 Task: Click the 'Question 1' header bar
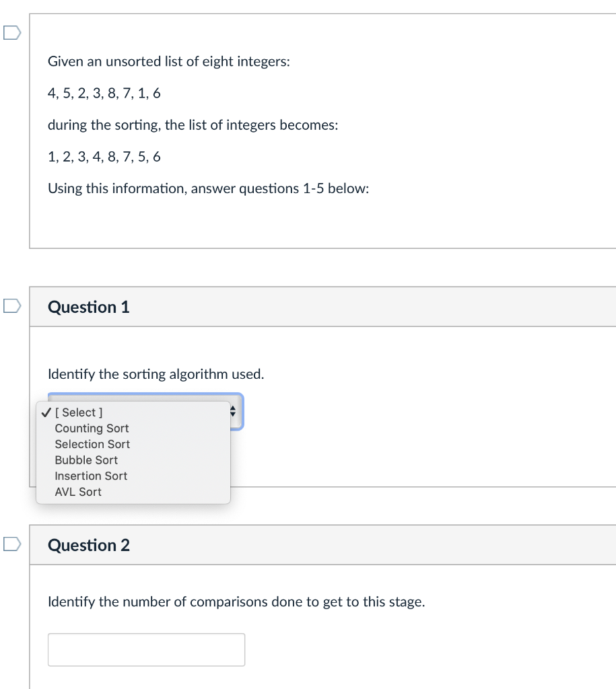[88, 306]
